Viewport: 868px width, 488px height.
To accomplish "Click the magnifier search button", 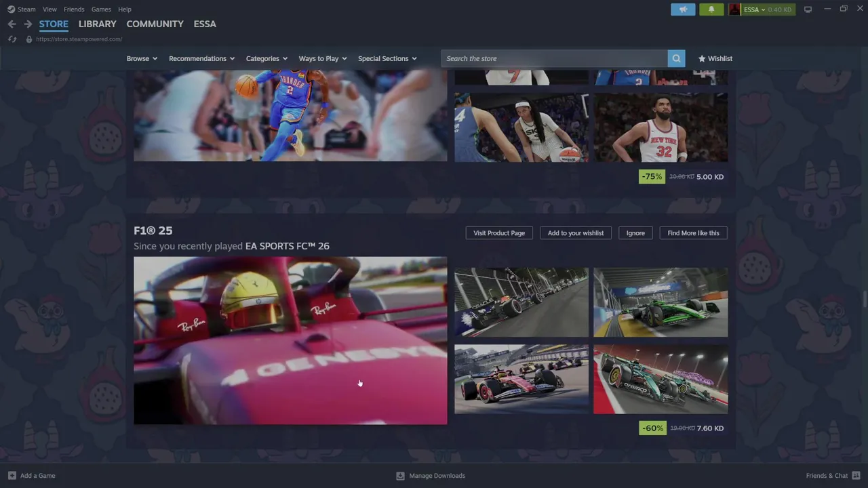I will pos(676,58).
